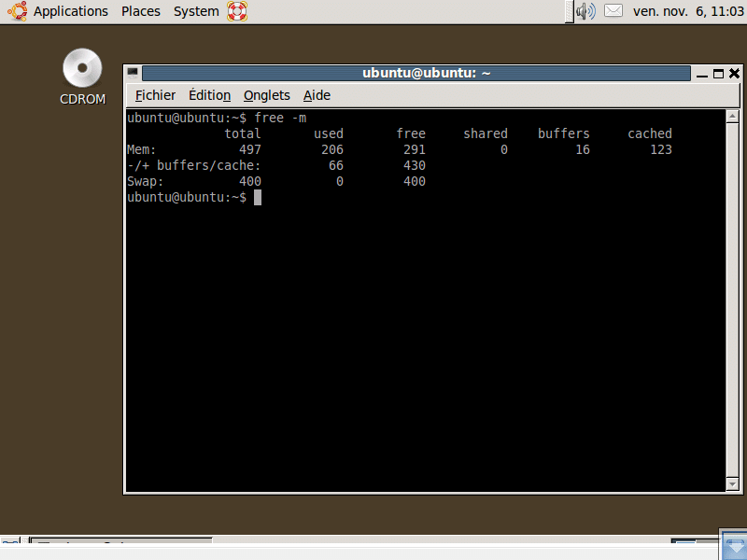Open the System menu
This screenshot has width=747, height=560.
click(196, 11)
